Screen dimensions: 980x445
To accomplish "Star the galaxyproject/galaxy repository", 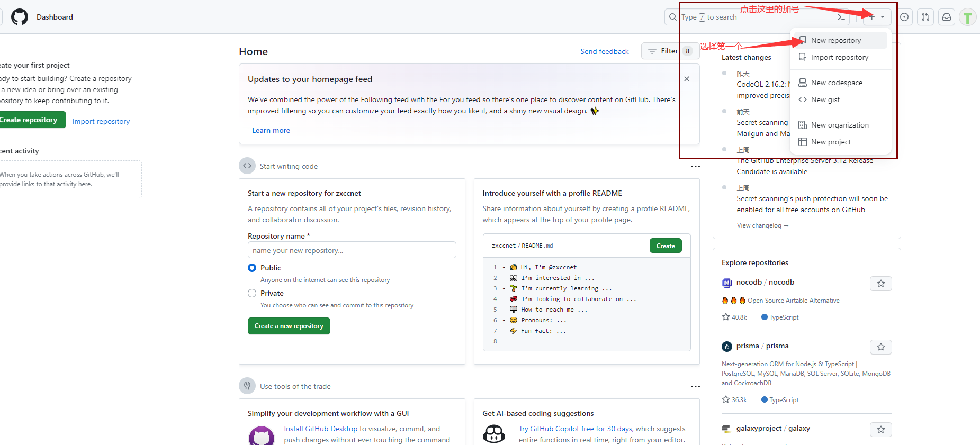I will click(x=881, y=430).
